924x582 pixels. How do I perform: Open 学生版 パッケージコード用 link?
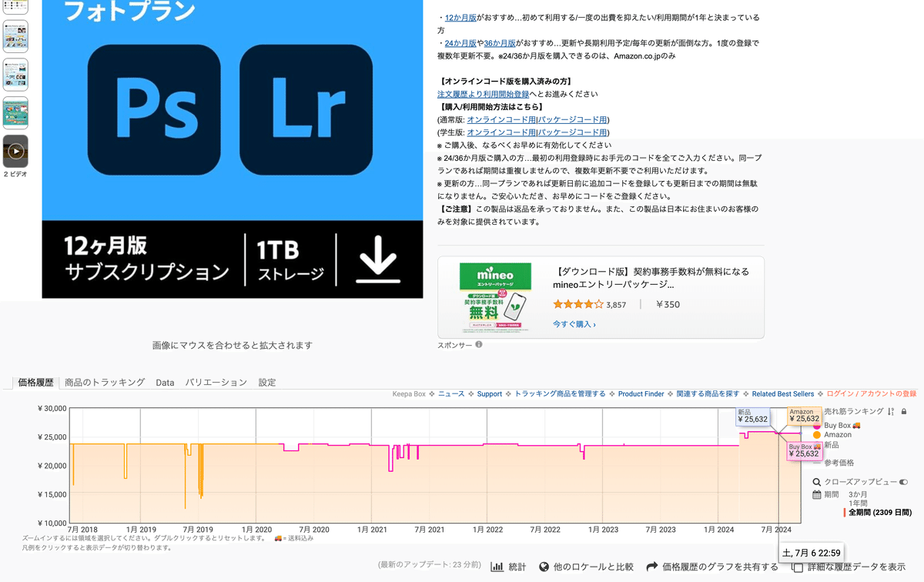tap(573, 132)
